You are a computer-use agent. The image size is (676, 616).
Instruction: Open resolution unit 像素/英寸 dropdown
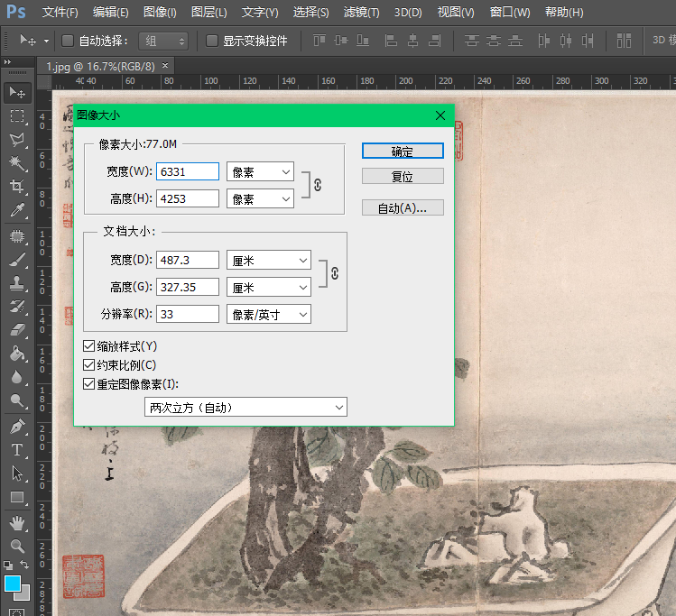point(269,314)
